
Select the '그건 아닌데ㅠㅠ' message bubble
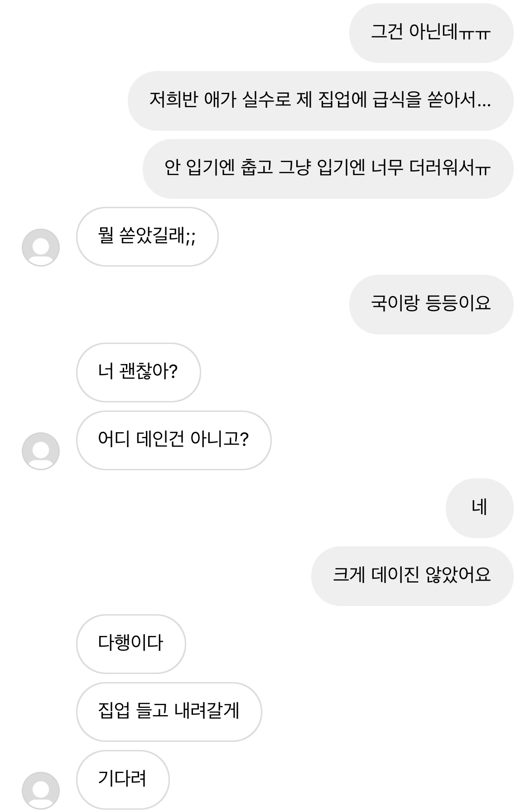[x=431, y=33]
